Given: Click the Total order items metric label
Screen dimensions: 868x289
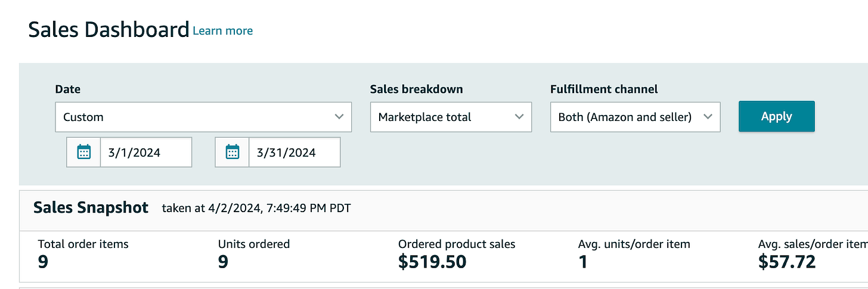Looking at the screenshot, I should click(x=83, y=244).
